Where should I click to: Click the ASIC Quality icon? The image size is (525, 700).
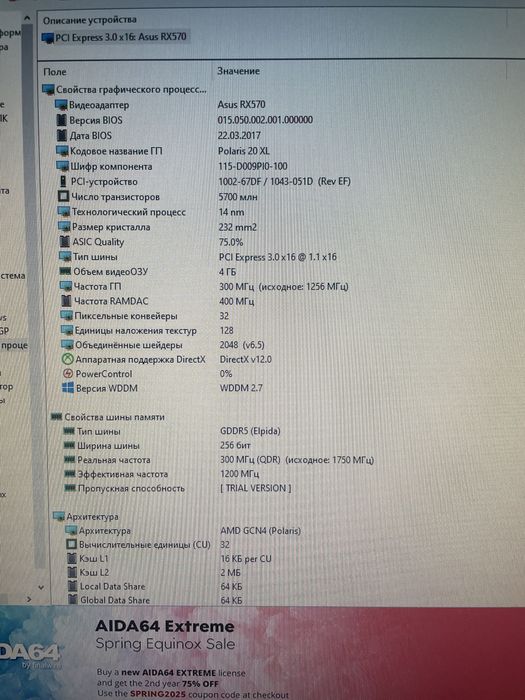coord(65,242)
